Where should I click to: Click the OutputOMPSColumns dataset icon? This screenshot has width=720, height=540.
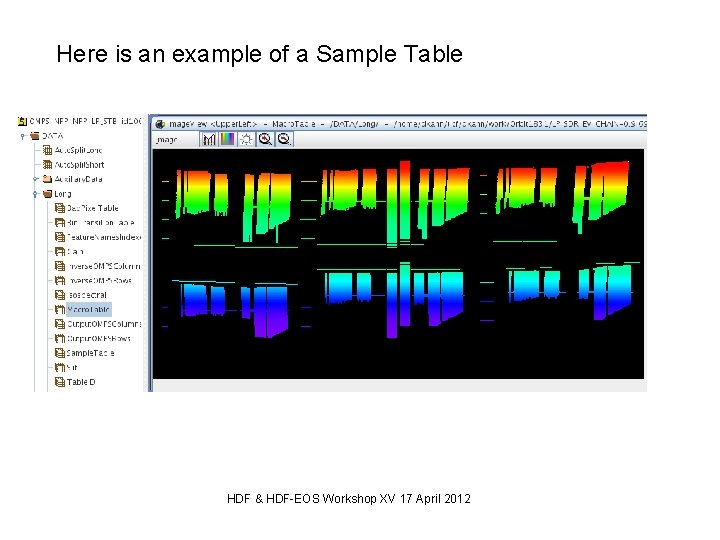[x=60, y=324]
